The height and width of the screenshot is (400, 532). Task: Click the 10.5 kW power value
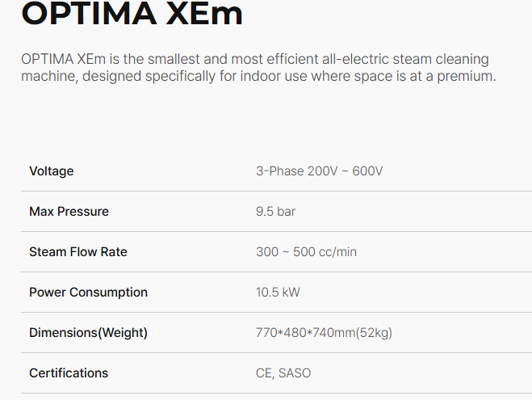tap(278, 293)
